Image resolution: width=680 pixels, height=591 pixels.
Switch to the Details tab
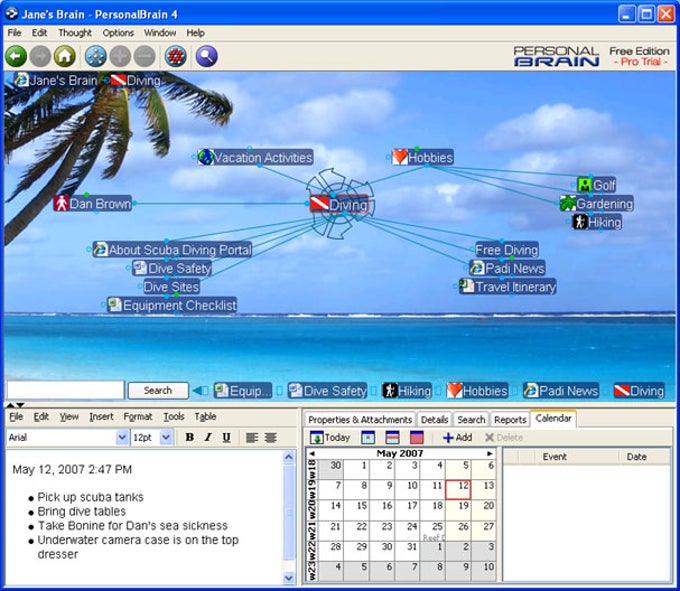434,420
